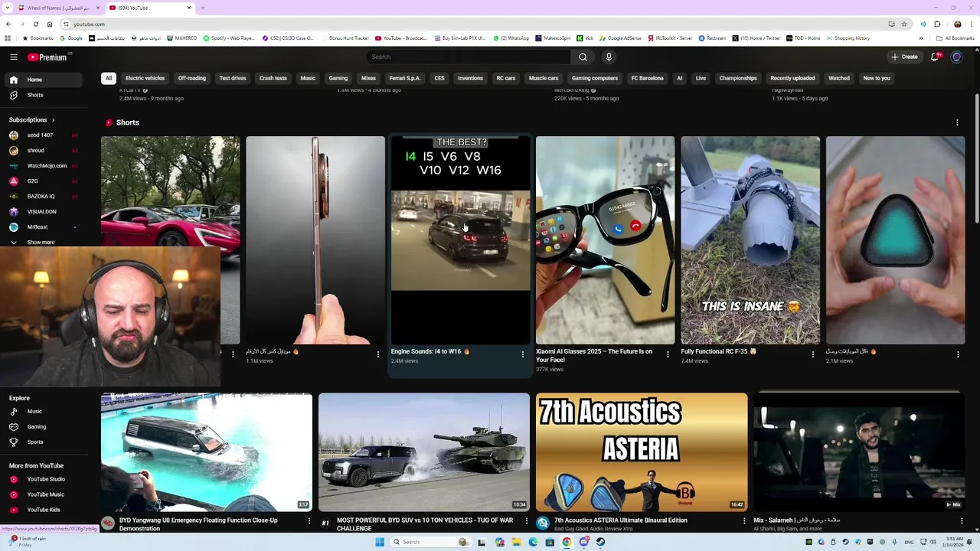
Task: Select the Recently uploaded chip
Action: tap(792, 78)
